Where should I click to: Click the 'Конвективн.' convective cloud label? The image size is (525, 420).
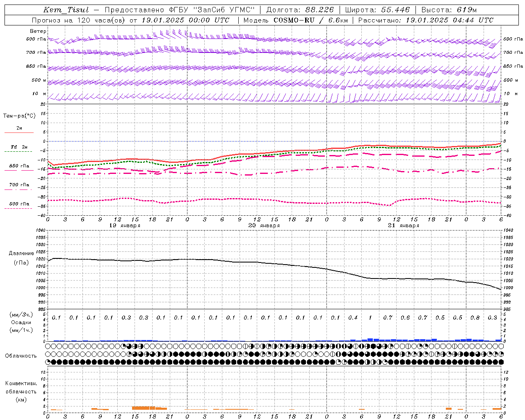21,383
